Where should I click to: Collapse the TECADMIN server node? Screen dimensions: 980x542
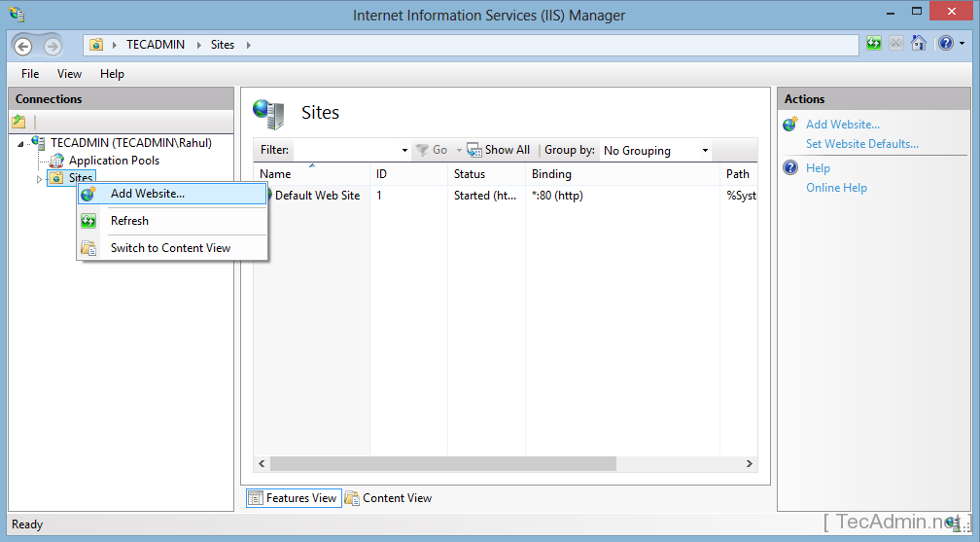21,144
